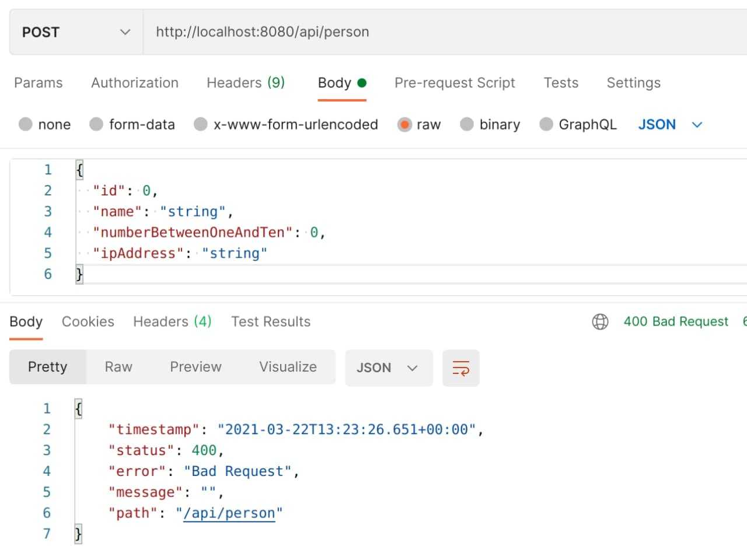Follow the /api/person link in response
This screenshot has height=560, width=747.
click(229, 513)
